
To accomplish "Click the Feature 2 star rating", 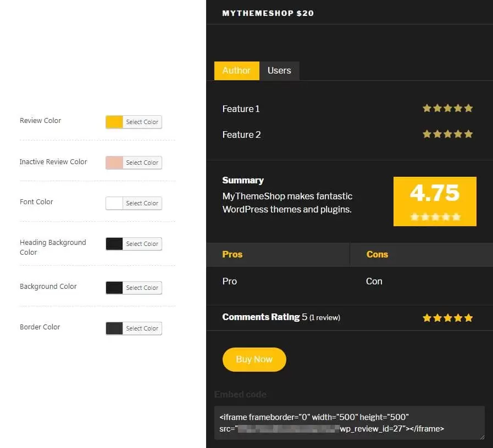I will pos(447,134).
